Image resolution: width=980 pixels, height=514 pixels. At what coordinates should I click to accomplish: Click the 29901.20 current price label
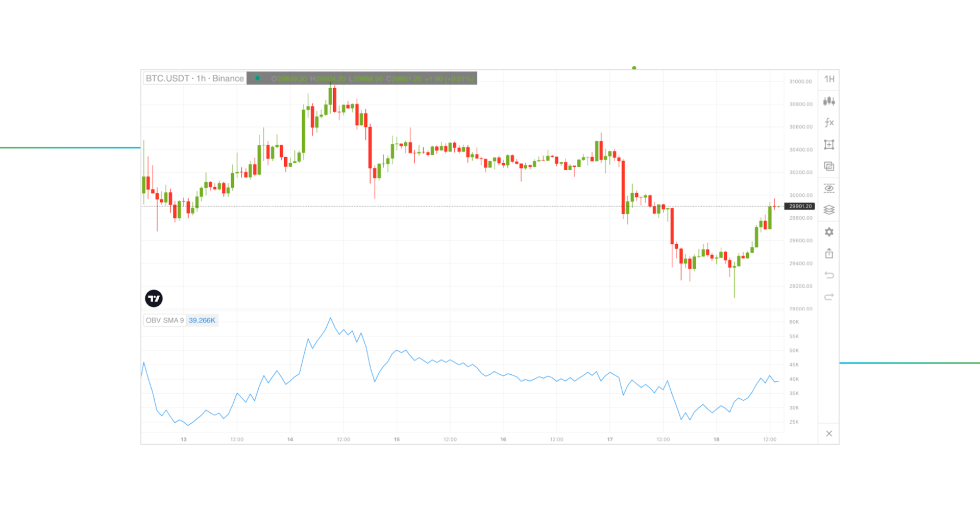(800, 207)
